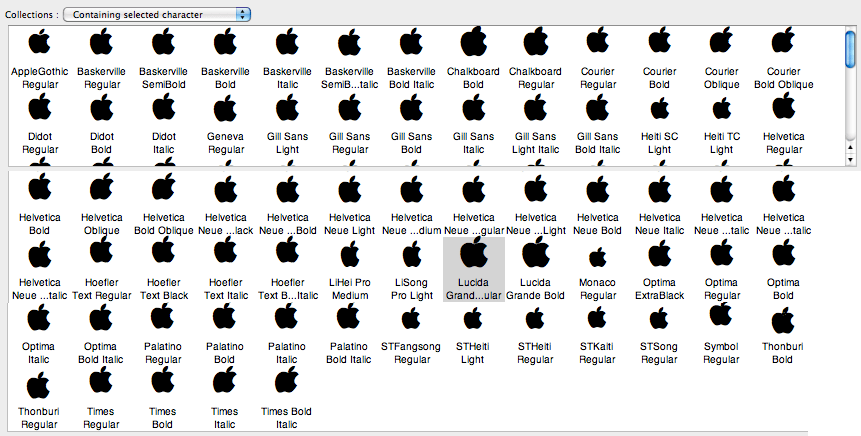
Task: Select the Palatino Regular Apple glyph
Action: (163, 316)
